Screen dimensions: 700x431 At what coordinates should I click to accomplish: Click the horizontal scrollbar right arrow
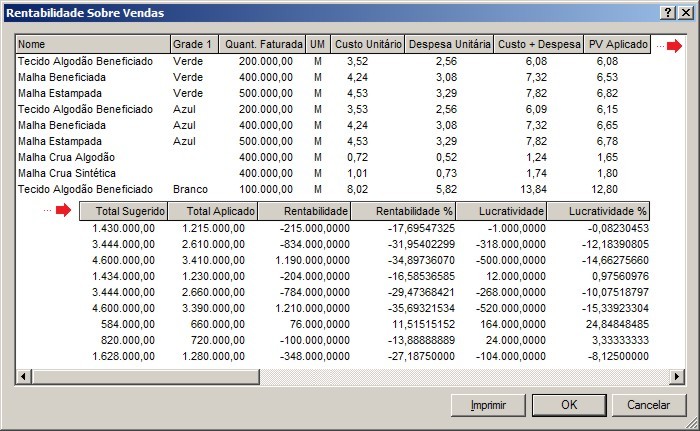(676, 375)
